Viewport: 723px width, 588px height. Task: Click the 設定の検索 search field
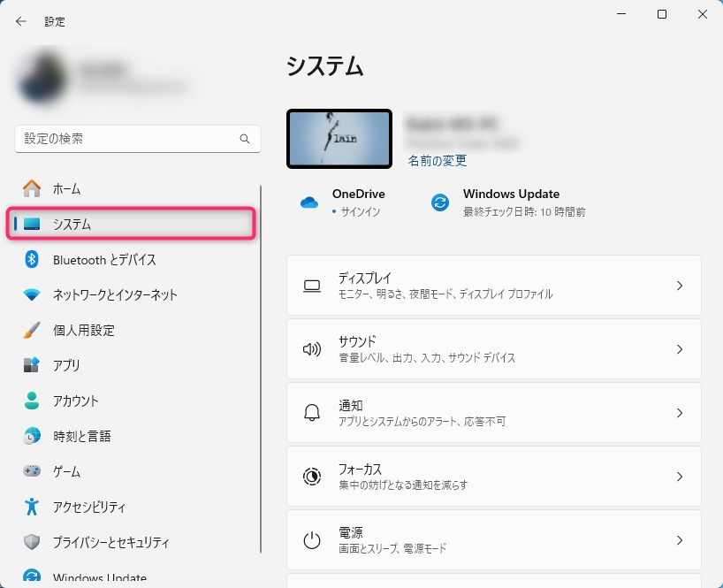coord(128,139)
